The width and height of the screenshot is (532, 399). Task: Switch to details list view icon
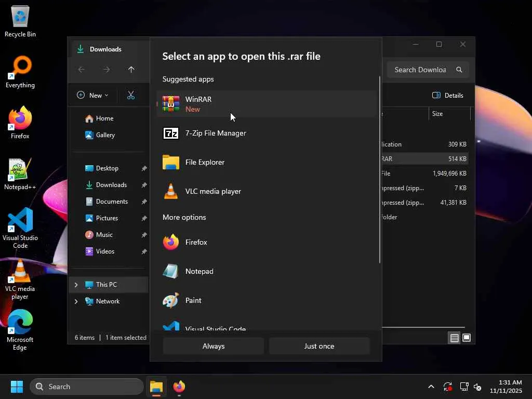click(x=454, y=338)
